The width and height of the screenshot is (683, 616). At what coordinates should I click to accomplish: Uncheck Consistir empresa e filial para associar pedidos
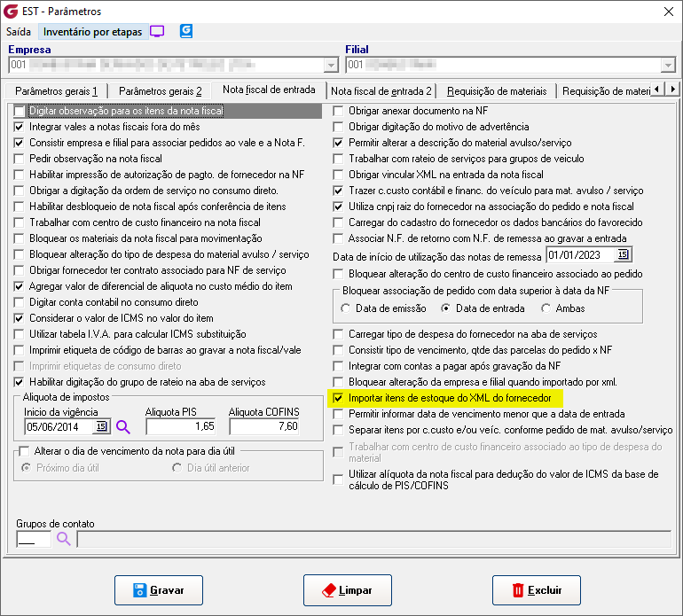[x=19, y=143]
